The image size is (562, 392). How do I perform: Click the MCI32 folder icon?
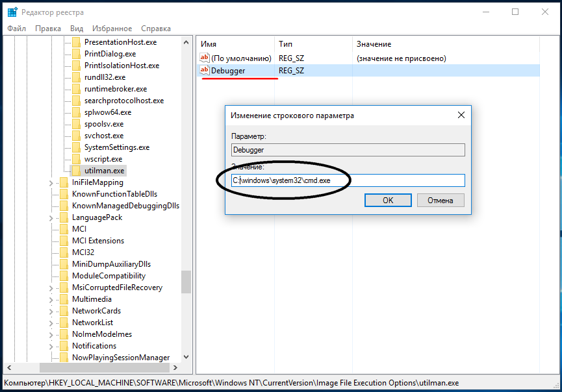64,252
